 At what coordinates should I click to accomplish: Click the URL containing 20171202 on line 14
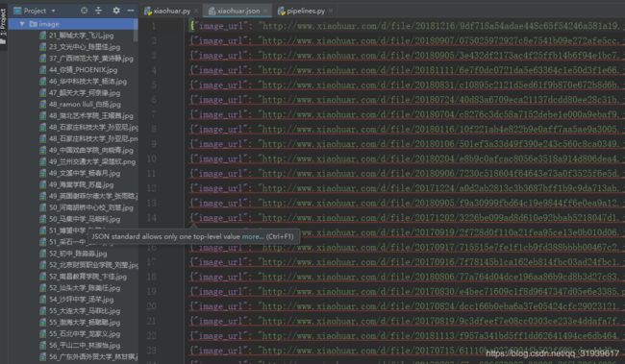pyautogui.click(x=439, y=218)
